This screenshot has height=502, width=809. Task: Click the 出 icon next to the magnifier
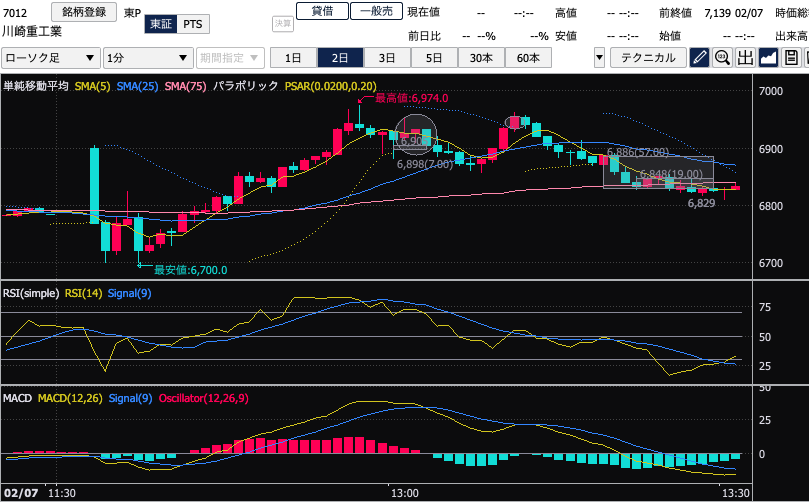tap(745, 58)
